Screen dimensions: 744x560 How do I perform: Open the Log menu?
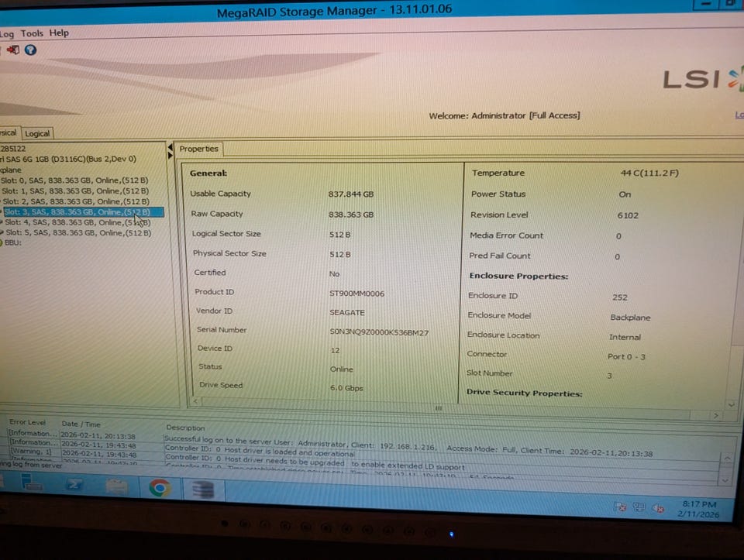tap(7, 33)
